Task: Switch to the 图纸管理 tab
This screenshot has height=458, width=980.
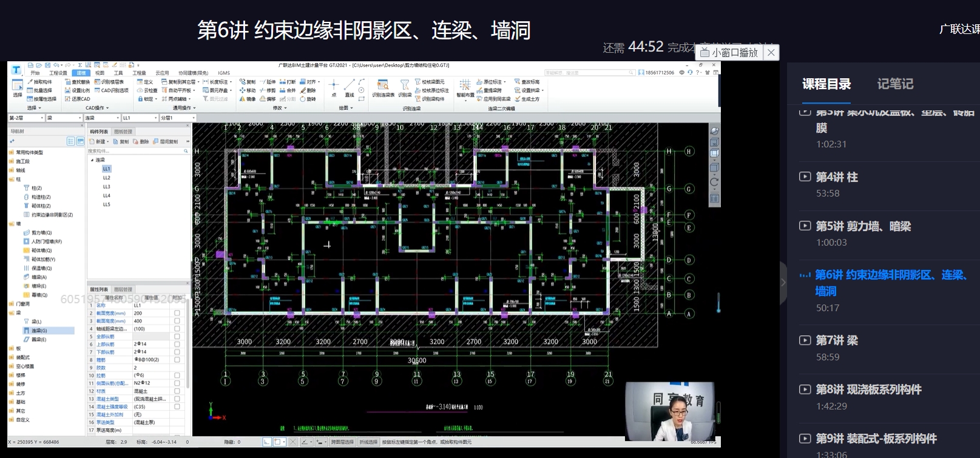Action: (123, 132)
